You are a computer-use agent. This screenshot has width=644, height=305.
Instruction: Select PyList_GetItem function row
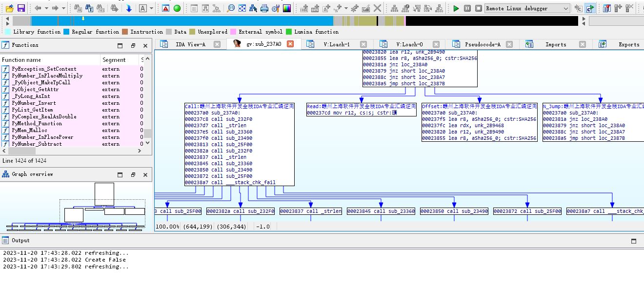click(72, 110)
